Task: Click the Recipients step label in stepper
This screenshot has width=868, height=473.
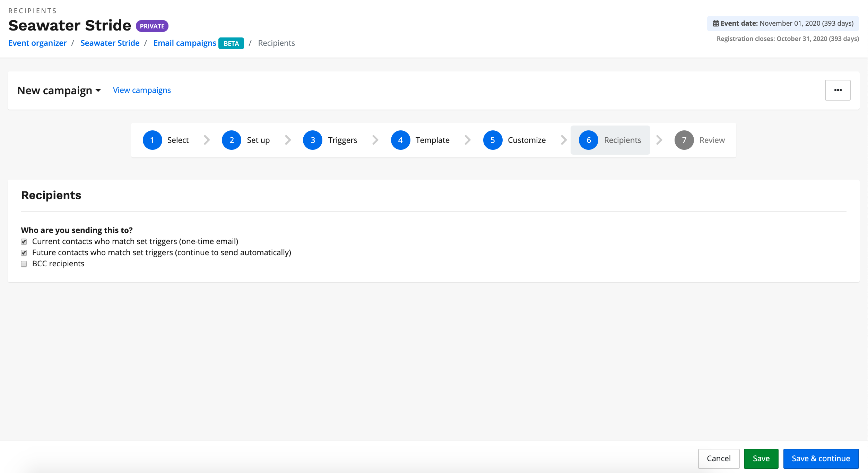Action: tap(623, 140)
